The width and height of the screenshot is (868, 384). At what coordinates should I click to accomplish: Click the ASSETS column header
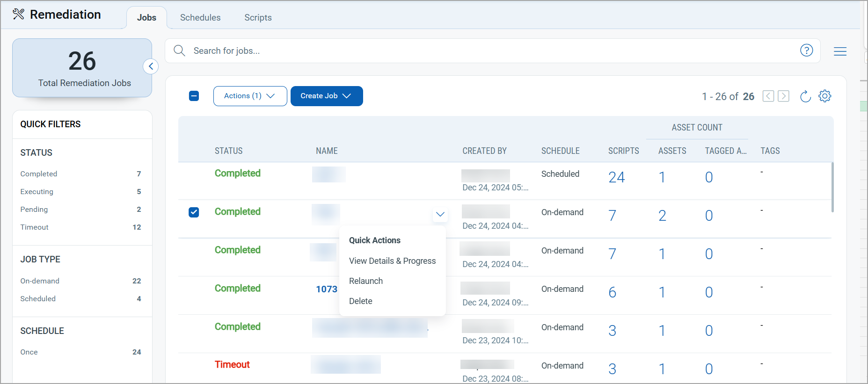pyautogui.click(x=672, y=151)
